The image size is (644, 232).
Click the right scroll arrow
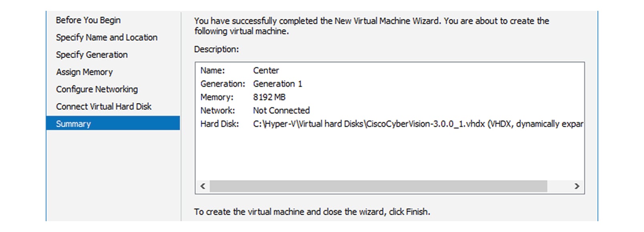pos(577,186)
